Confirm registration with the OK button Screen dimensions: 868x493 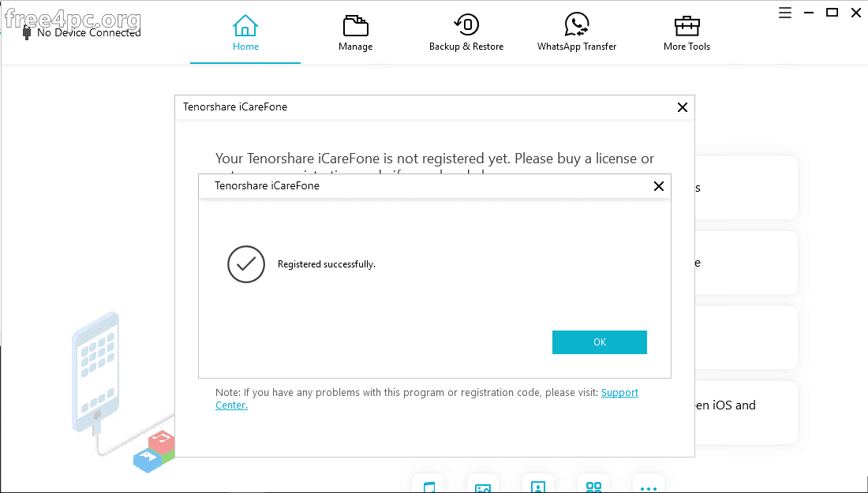pos(600,342)
